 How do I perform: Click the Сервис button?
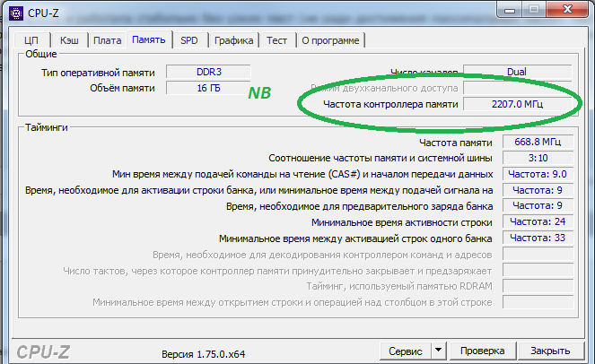coord(406,351)
